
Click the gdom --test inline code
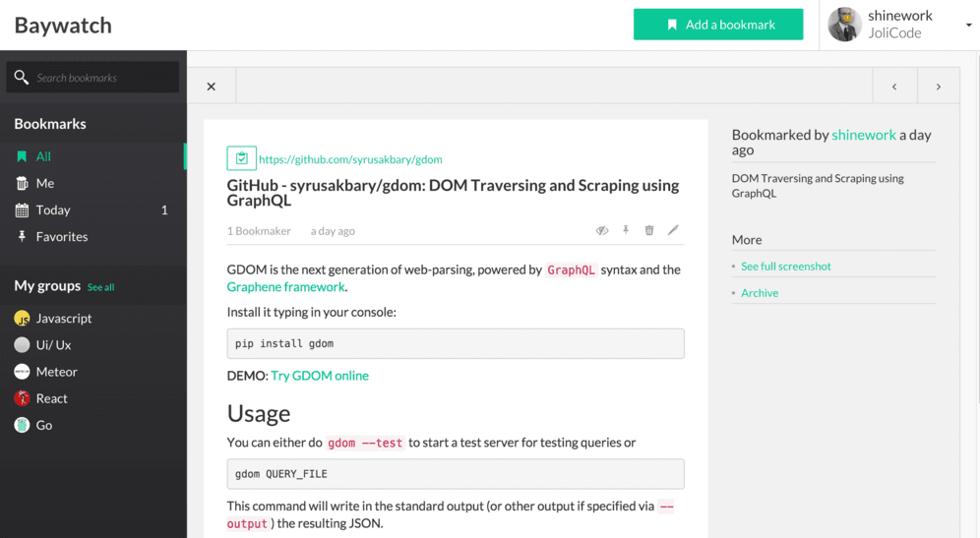pos(365,443)
